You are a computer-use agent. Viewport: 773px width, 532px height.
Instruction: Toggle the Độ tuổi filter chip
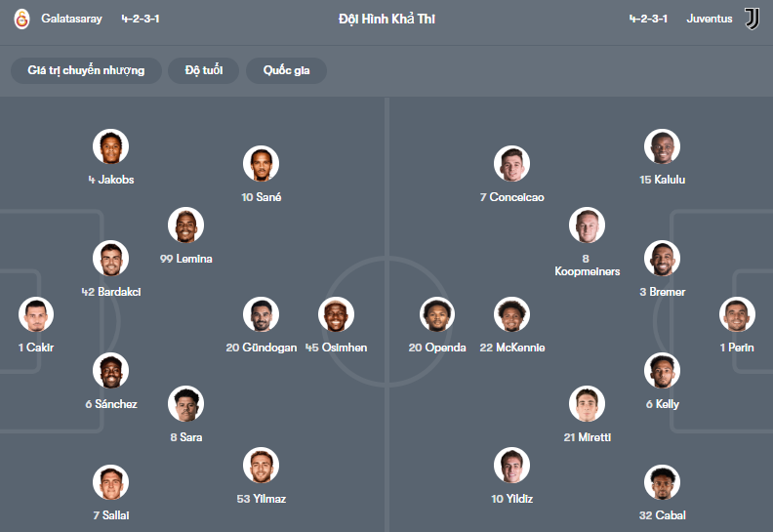pos(203,70)
